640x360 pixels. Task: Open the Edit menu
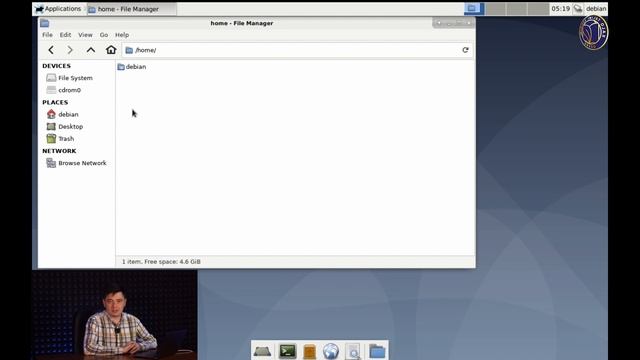point(65,35)
